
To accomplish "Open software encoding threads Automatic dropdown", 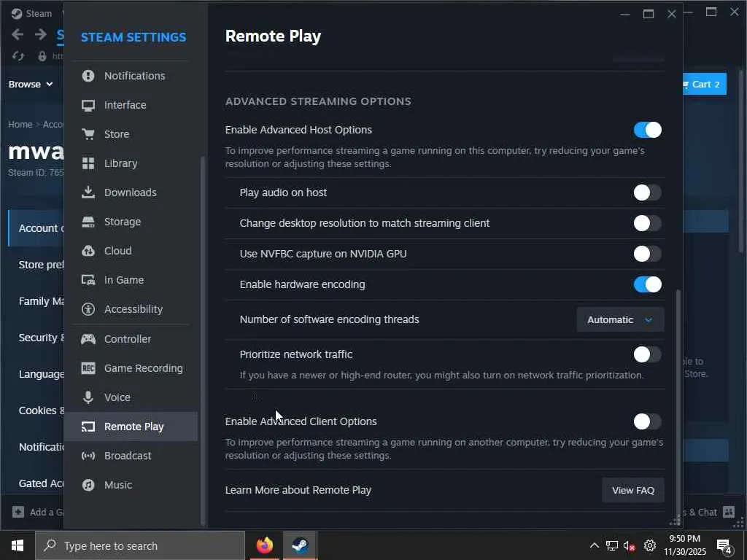I will [620, 319].
